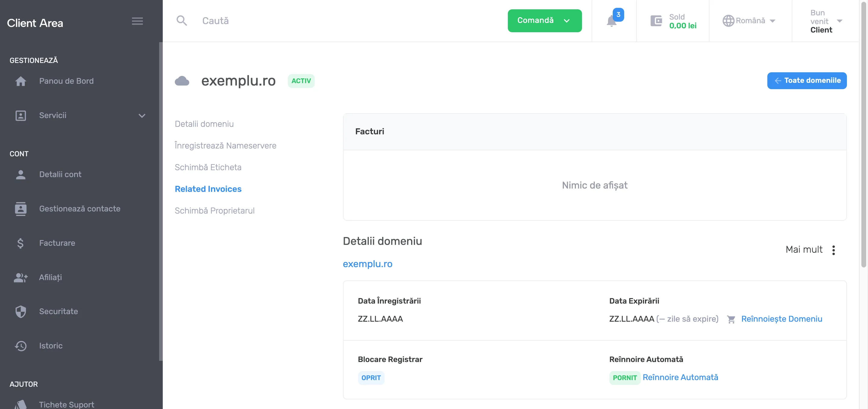Image resolution: width=868 pixels, height=409 pixels.
Task: Open the Română language dropdown
Action: [749, 21]
